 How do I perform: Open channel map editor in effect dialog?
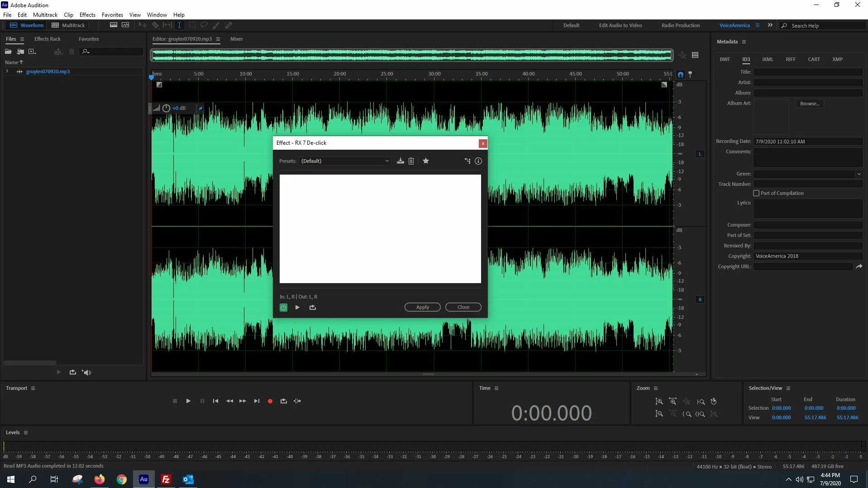coord(467,161)
